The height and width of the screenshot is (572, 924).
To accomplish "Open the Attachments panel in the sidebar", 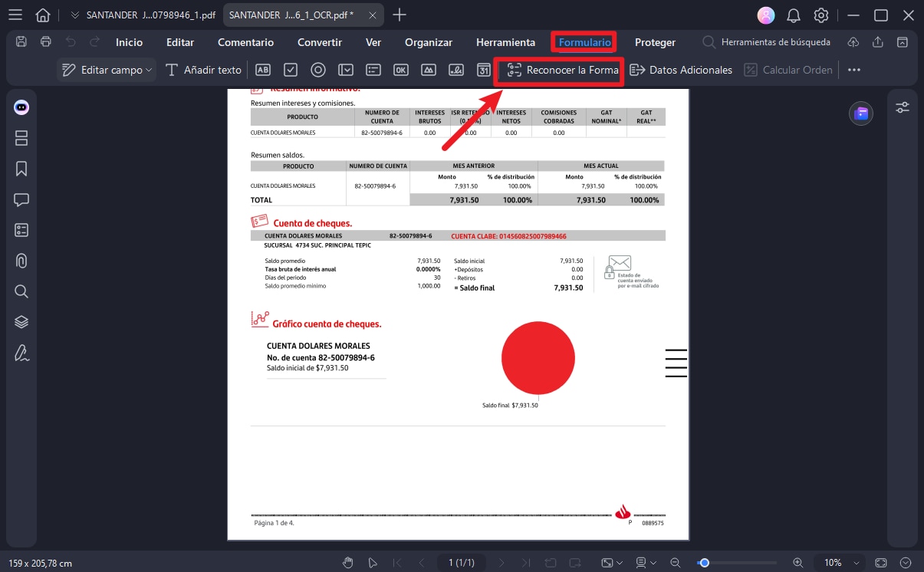I will [x=21, y=261].
